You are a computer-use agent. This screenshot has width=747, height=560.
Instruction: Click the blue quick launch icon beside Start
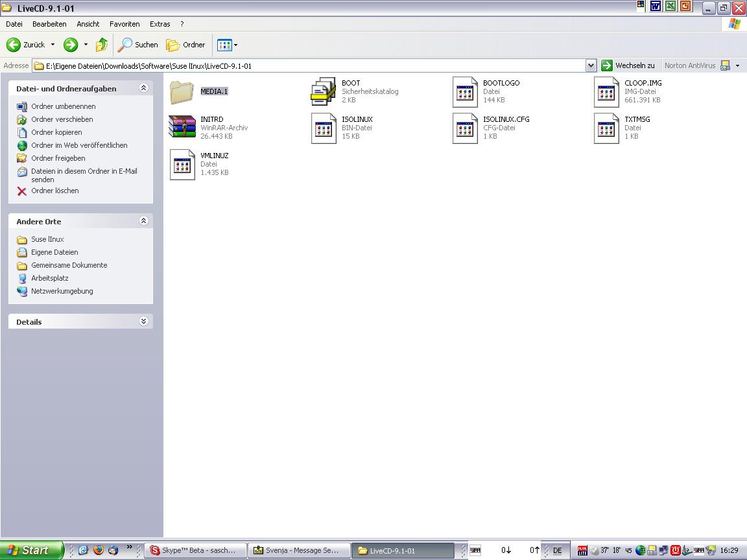pyautogui.click(x=84, y=550)
